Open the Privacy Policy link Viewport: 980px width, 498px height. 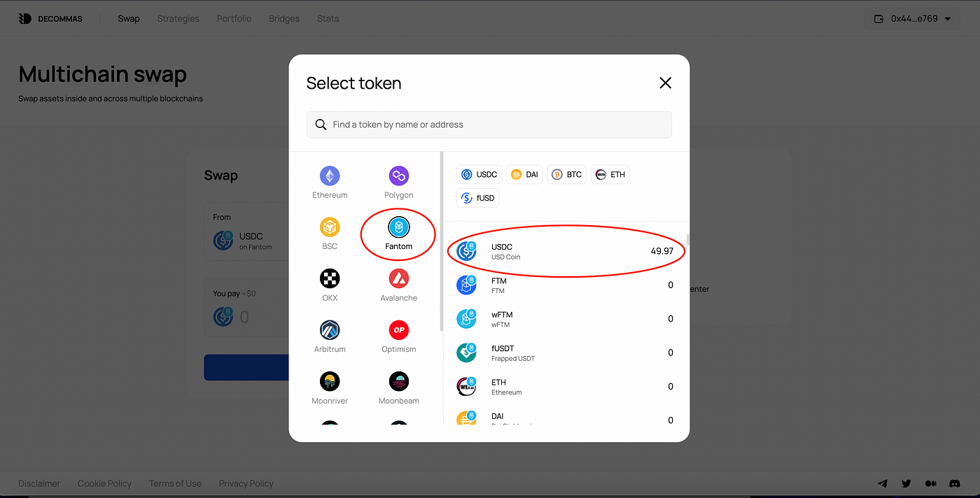pos(246,483)
